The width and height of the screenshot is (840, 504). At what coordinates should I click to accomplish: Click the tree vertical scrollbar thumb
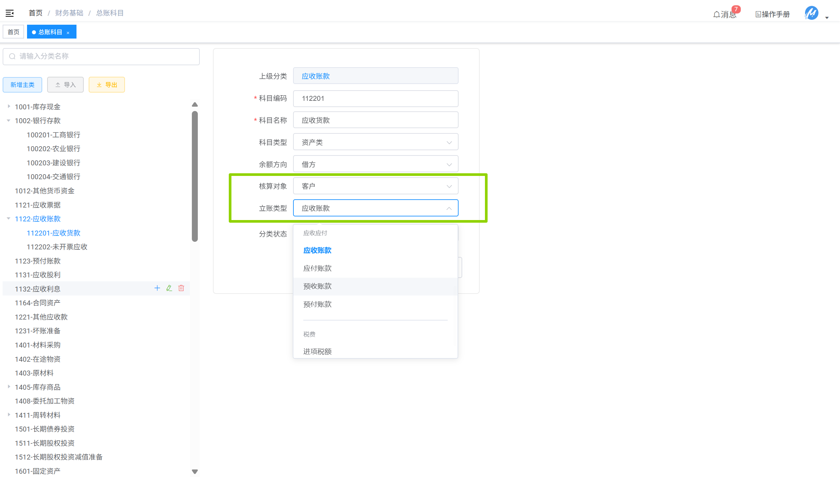click(195, 176)
